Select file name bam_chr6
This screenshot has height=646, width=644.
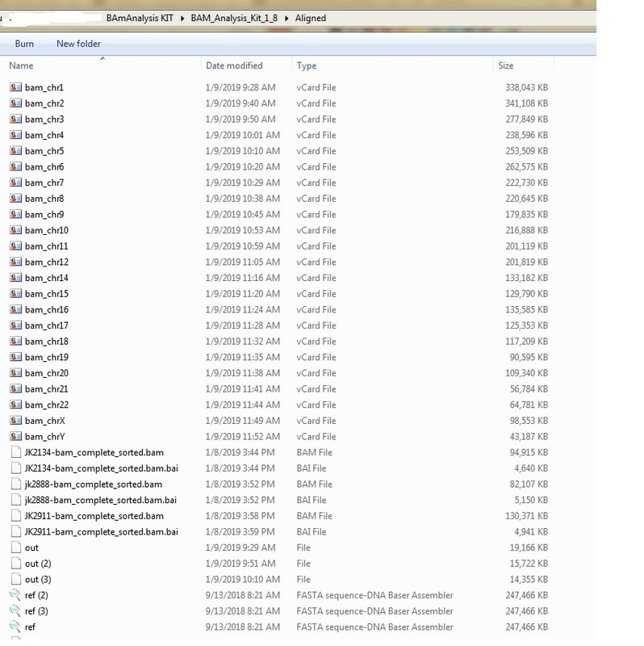[44, 167]
